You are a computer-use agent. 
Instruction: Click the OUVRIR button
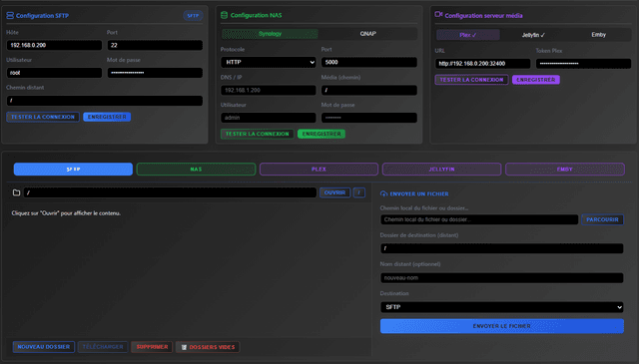pyautogui.click(x=334, y=192)
